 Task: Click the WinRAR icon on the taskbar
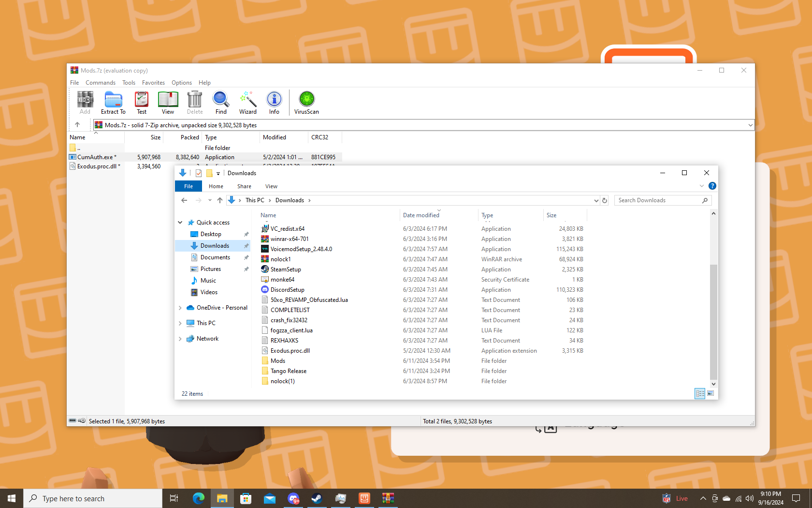(x=388, y=498)
